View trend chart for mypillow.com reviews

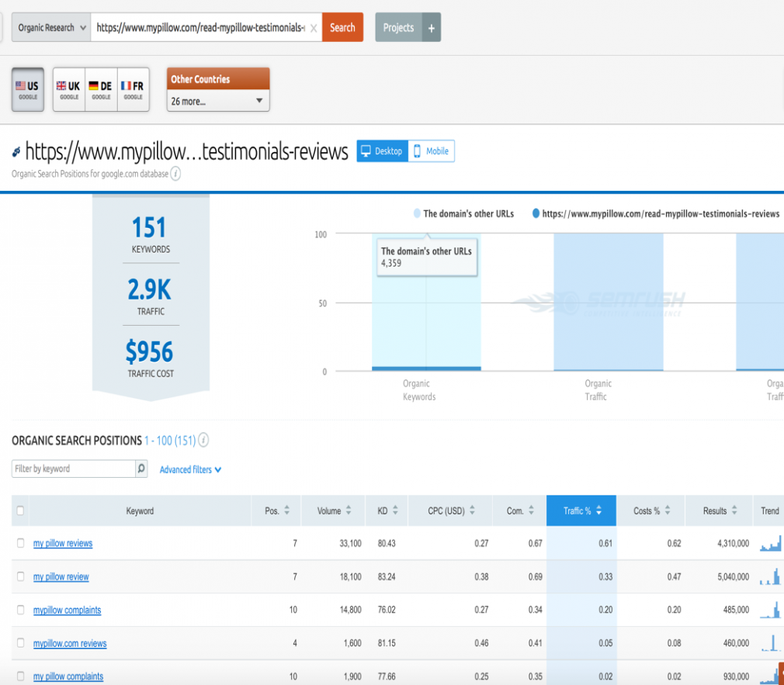tap(771, 643)
